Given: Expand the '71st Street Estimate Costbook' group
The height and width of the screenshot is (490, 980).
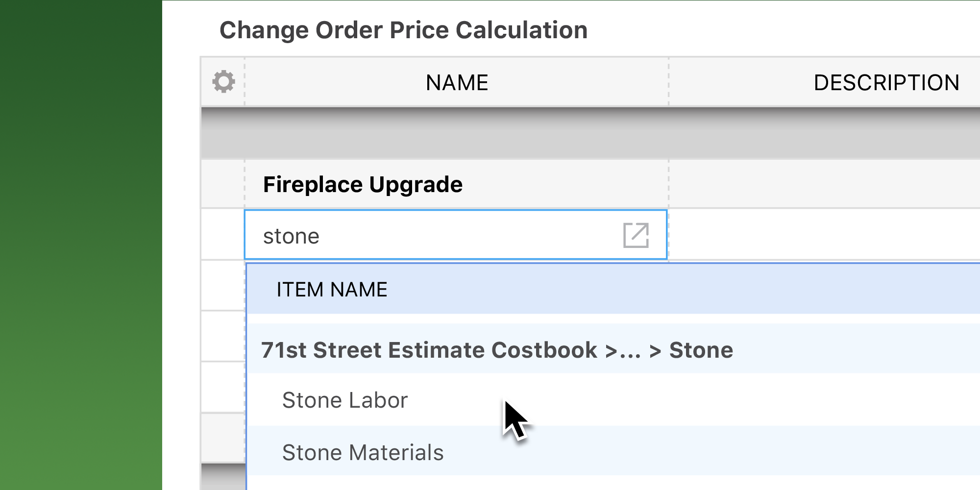Looking at the screenshot, I should (x=496, y=350).
